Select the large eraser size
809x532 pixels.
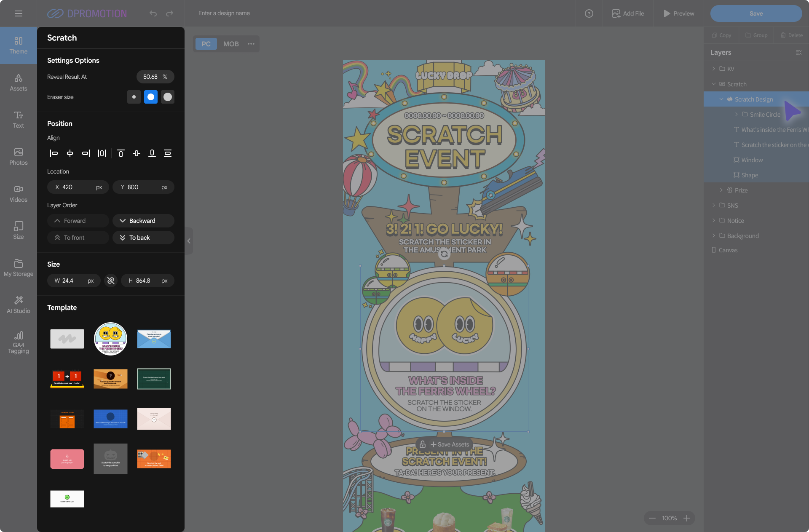click(x=168, y=97)
